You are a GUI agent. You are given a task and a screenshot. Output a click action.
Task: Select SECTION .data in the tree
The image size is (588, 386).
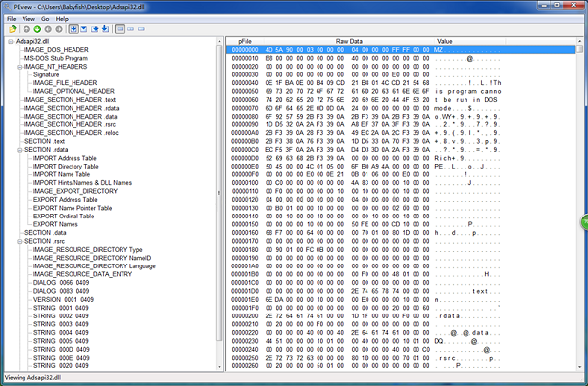[45, 233]
